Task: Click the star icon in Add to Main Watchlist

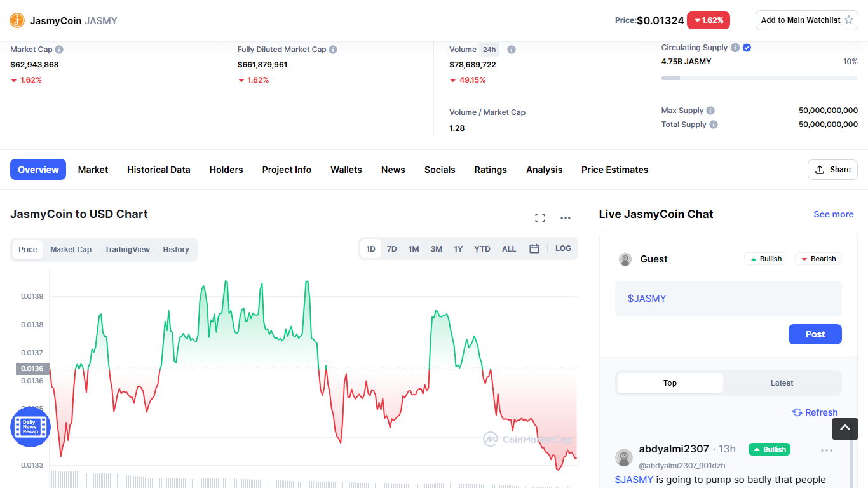Action: (x=850, y=20)
